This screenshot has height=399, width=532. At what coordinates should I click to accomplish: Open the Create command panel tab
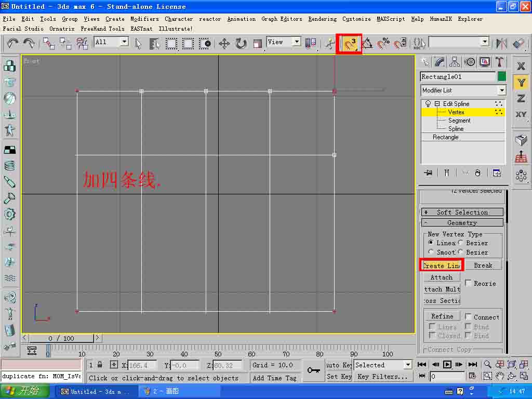tap(425, 62)
